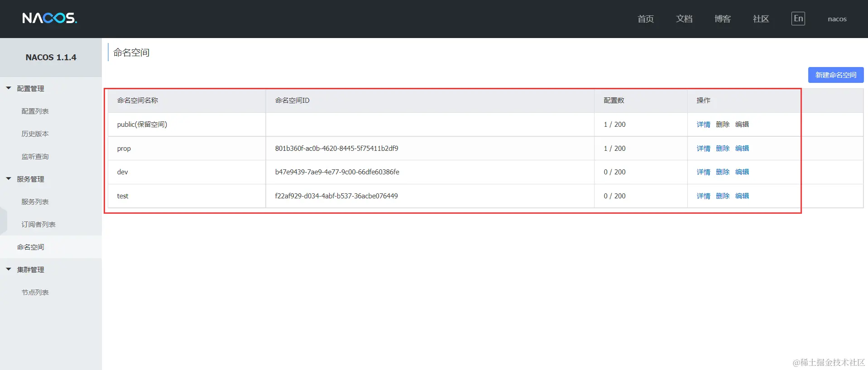Collapse the 集群管理 section arrow
The width and height of the screenshot is (868, 370).
pos(9,269)
